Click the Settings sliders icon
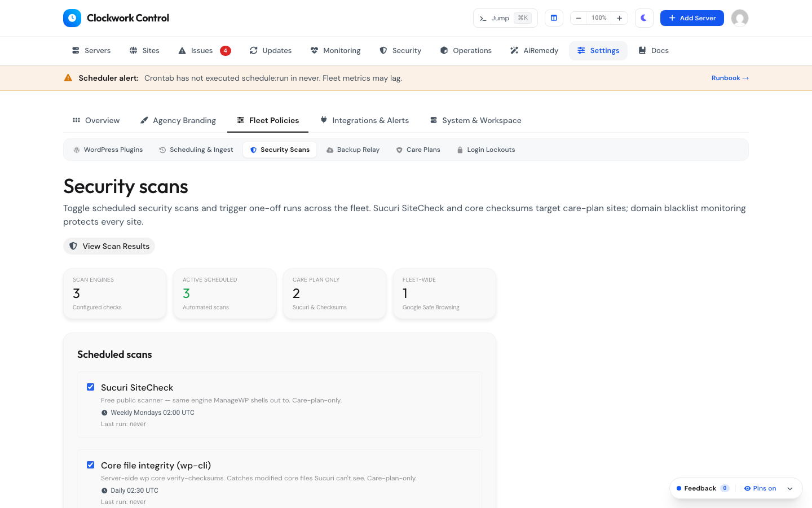This screenshot has height=508, width=812. click(x=581, y=51)
